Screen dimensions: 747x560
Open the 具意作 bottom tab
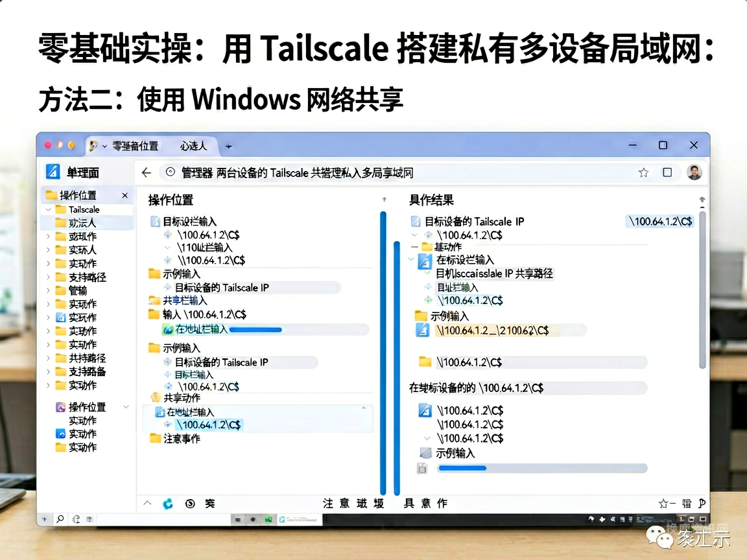[x=425, y=504]
